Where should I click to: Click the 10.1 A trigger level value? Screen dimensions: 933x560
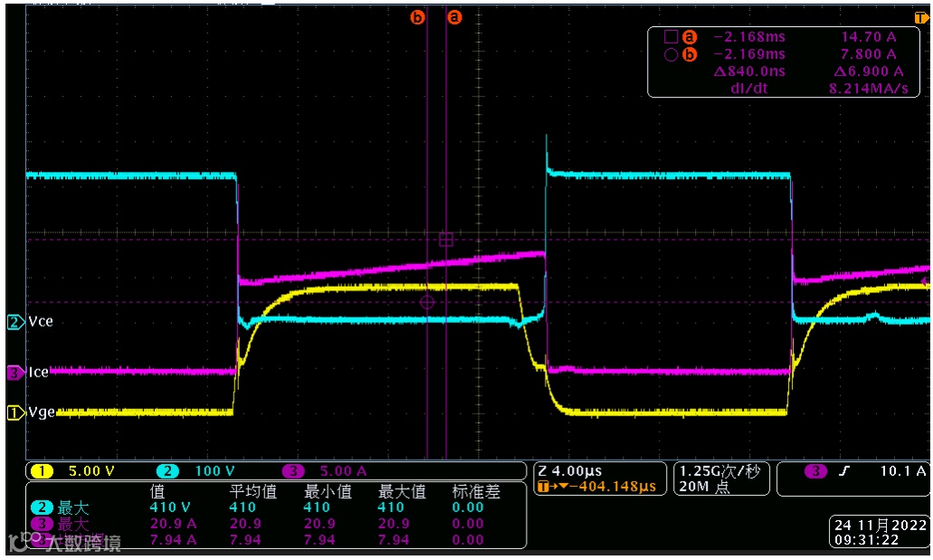click(902, 471)
